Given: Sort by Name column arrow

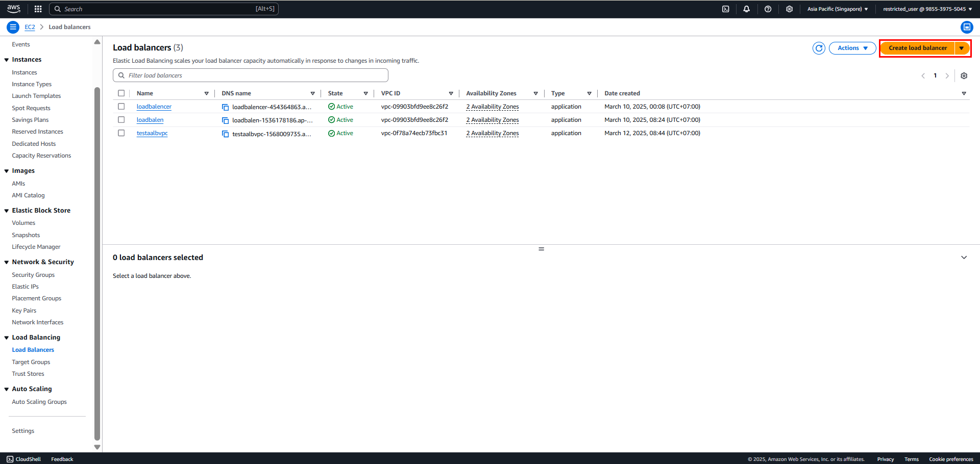Looking at the screenshot, I should pyautogui.click(x=206, y=93).
